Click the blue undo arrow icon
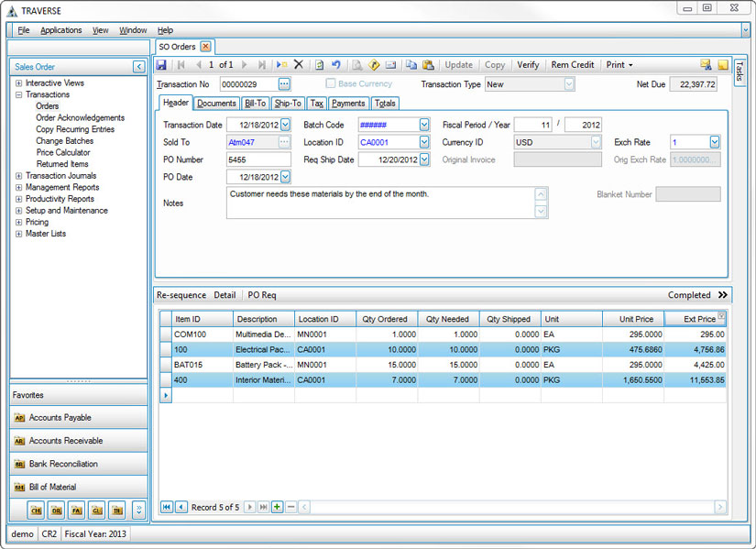Screen dimensions: 756x549 coord(336,65)
